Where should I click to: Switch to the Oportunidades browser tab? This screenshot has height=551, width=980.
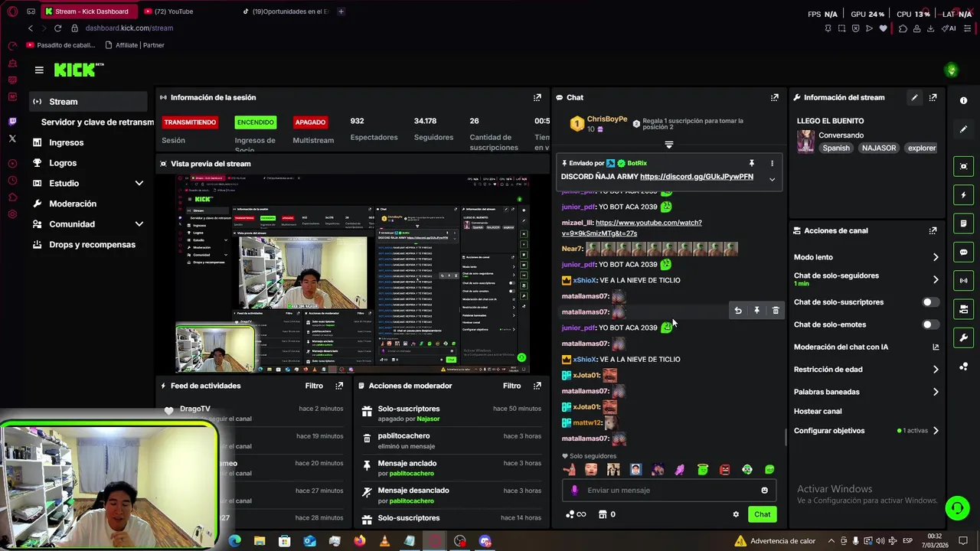pos(285,11)
